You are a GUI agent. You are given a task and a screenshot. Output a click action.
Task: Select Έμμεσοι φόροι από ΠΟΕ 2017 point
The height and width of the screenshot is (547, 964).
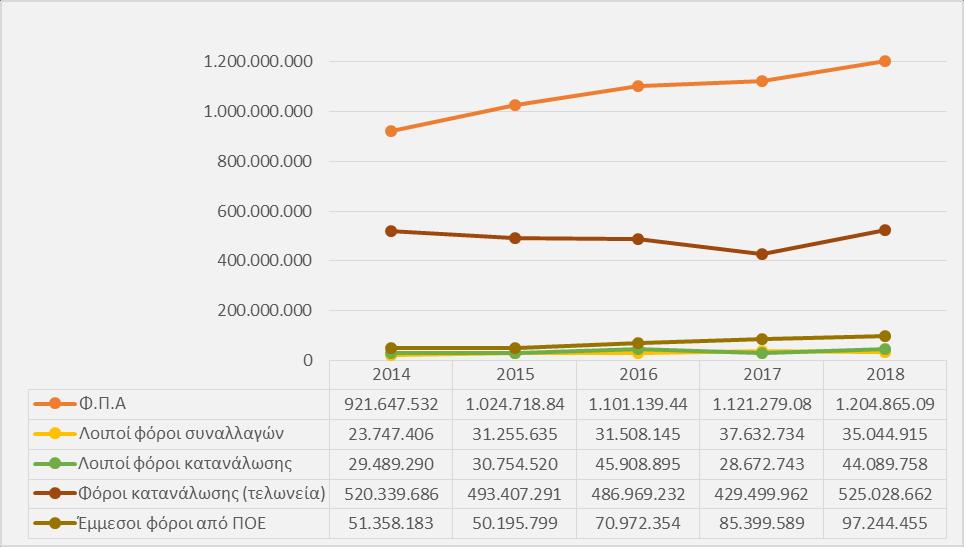pos(762,339)
